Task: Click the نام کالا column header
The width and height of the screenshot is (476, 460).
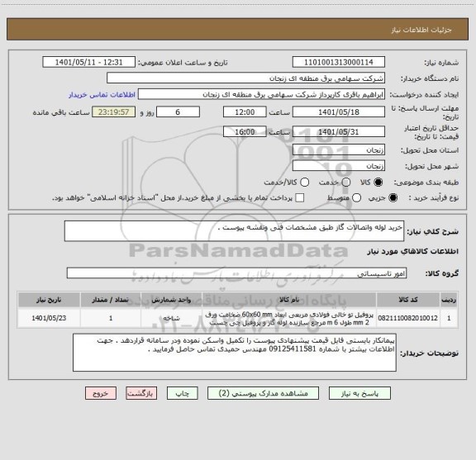Action: tap(289, 300)
